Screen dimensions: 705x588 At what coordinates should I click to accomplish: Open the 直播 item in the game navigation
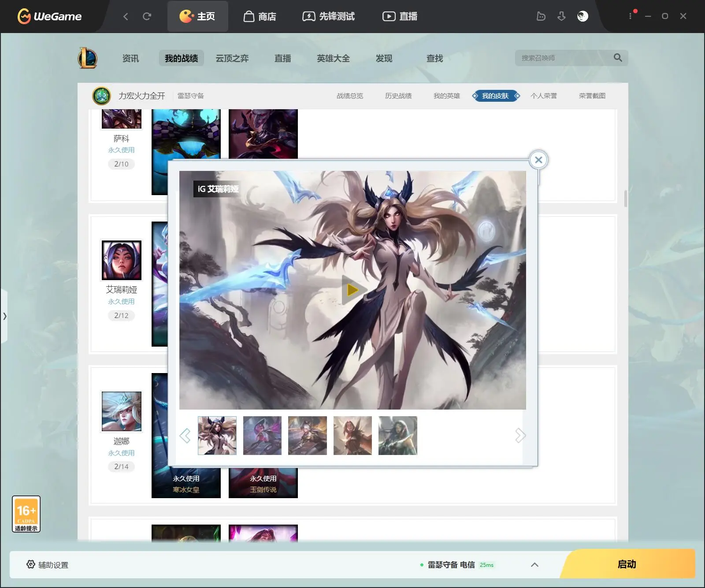pyautogui.click(x=283, y=58)
